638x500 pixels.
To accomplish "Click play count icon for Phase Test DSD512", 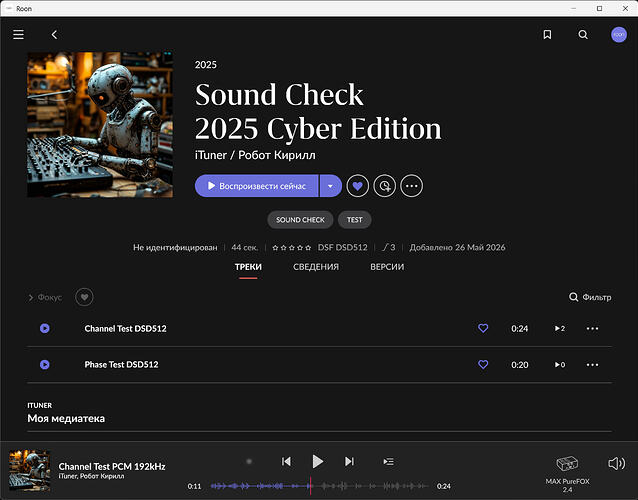I will [x=560, y=365].
